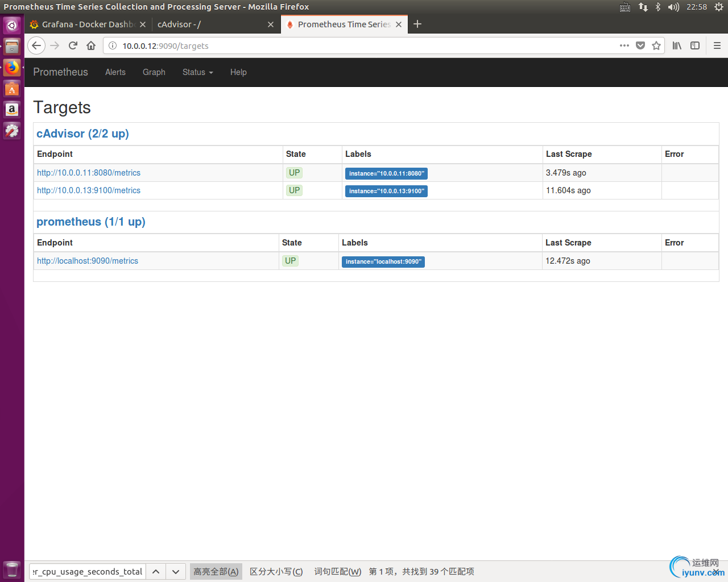
Task: Click the UP state for 10.0.0.13:9100
Action: 294,190
